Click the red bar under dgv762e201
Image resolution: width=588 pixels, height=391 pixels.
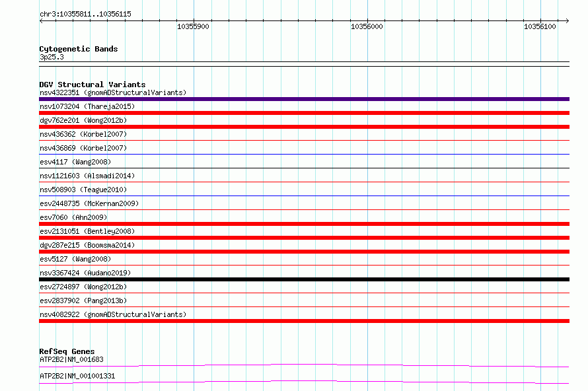[304, 127]
